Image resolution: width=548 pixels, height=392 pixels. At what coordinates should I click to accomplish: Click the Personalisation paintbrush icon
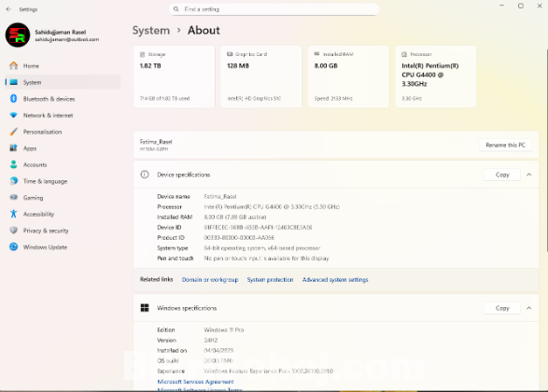coord(14,132)
